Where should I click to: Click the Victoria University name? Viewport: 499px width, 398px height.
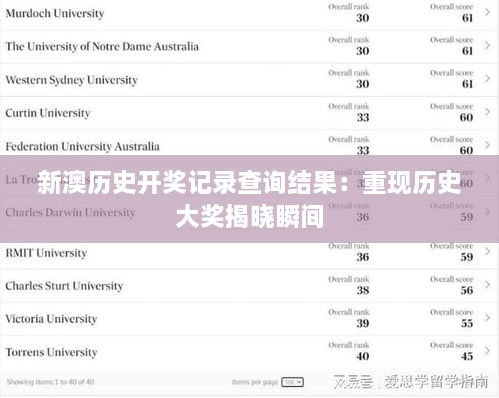51,319
